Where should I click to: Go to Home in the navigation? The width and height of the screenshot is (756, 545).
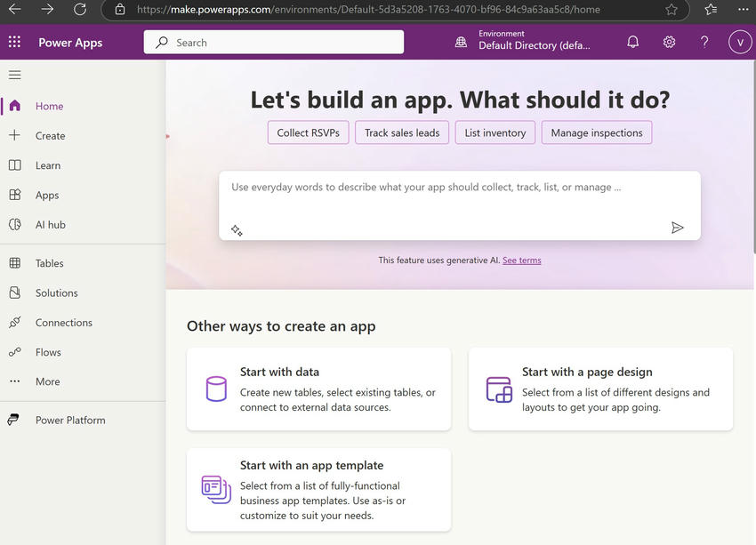[x=49, y=106]
